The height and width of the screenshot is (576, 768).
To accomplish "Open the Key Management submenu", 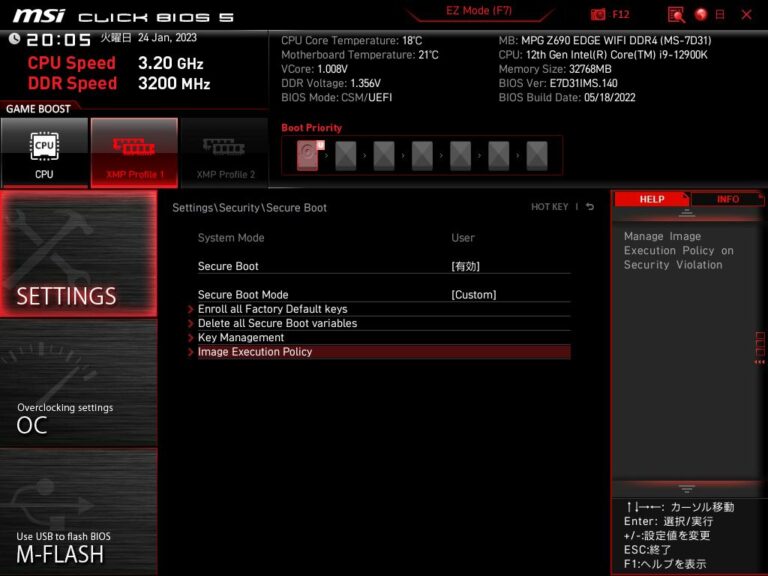I will click(241, 337).
